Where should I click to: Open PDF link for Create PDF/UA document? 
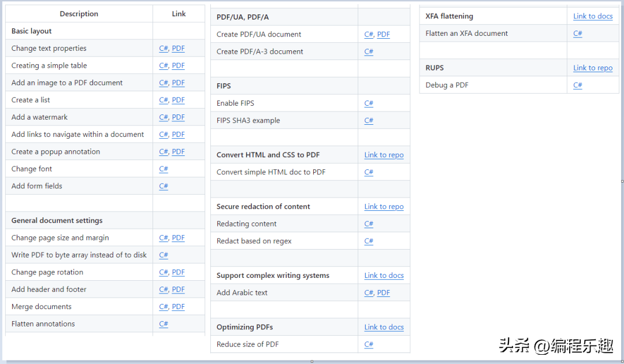(384, 35)
